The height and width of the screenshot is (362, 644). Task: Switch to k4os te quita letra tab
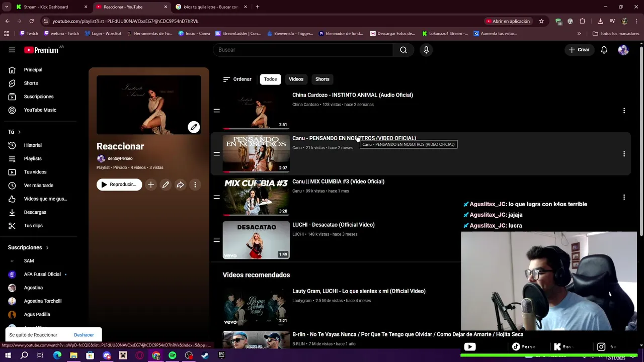click(210, 7)
